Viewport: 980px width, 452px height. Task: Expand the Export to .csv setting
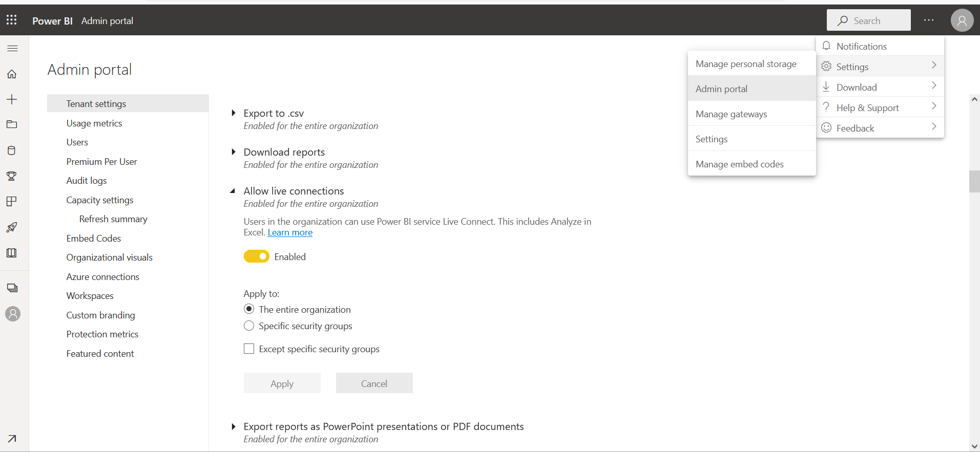[234, 113]
